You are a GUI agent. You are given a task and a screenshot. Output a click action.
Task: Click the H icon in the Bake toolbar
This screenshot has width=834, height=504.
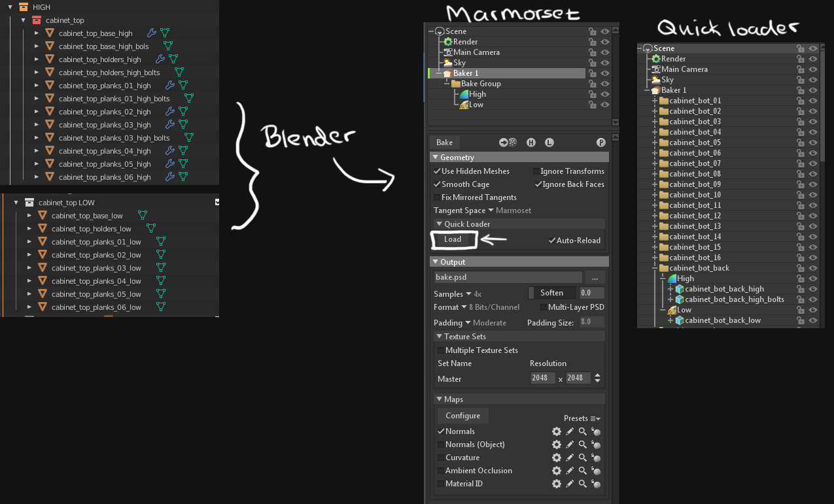(x=531, y=143)
